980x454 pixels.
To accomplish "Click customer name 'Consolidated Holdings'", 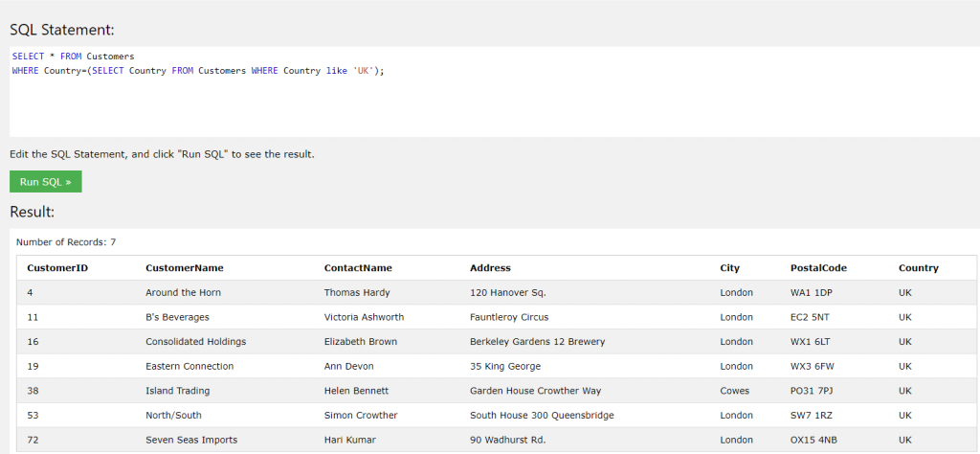I will 195,341.
